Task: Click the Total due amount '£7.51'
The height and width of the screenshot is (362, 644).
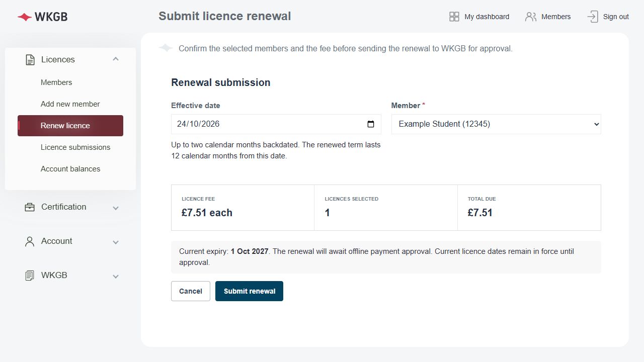Action: (480, 213)
